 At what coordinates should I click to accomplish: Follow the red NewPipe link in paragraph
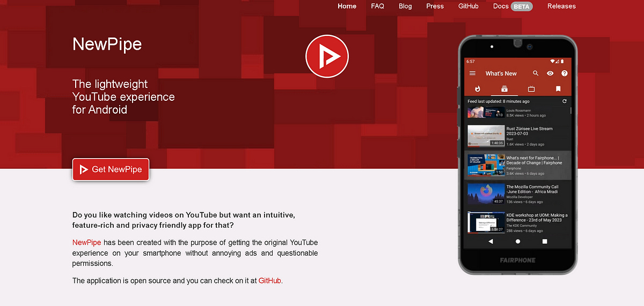[x=87, y=242]
